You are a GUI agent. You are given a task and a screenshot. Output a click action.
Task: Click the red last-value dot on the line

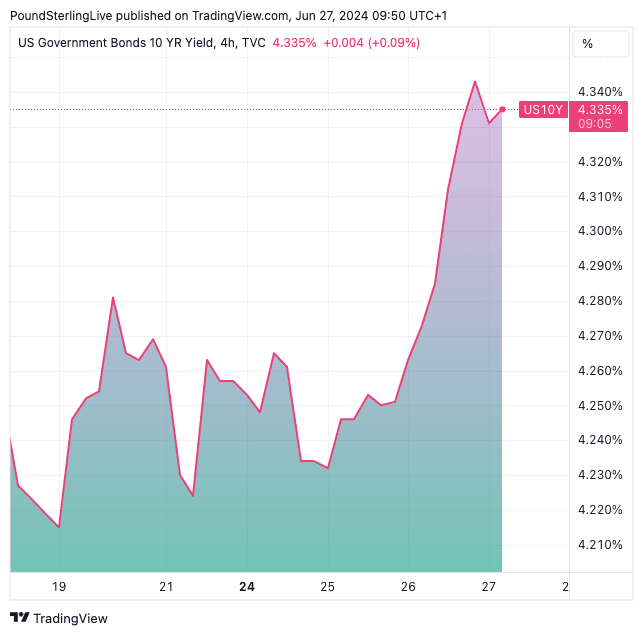coord(502,109)
